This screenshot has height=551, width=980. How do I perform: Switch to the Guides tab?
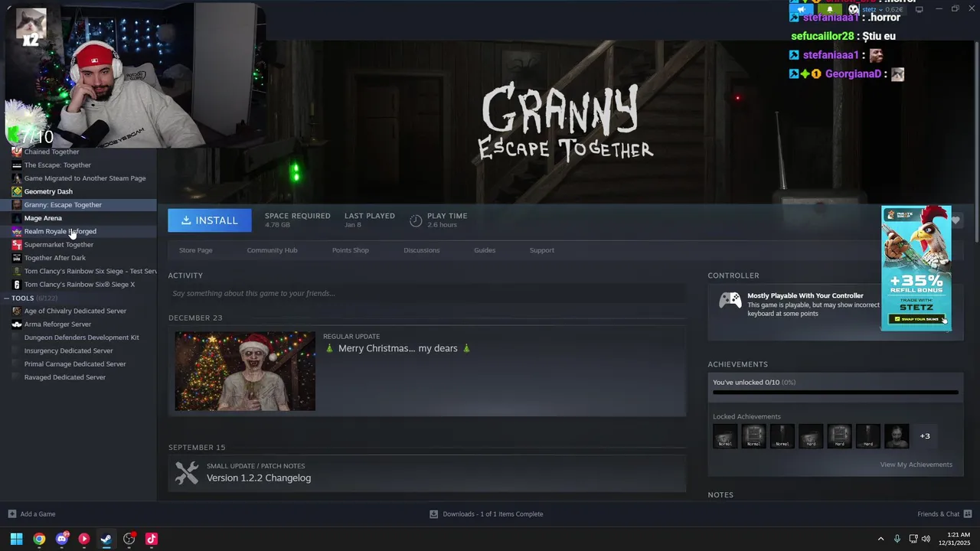(x=485, y=250)
